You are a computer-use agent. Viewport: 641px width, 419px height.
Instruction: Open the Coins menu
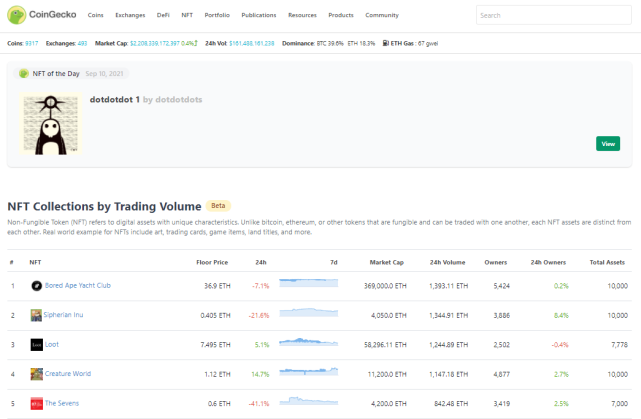[96, 16]
